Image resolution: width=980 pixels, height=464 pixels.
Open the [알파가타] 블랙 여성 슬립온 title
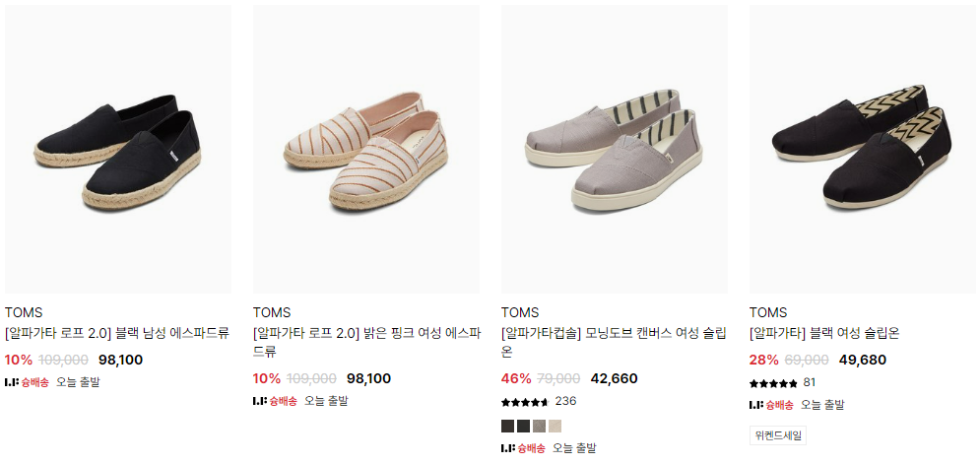pyautogui.click(x=824, y=333)
